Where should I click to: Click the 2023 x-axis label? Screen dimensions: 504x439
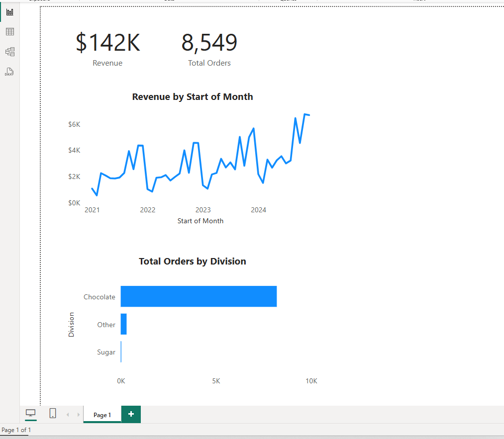203,210
